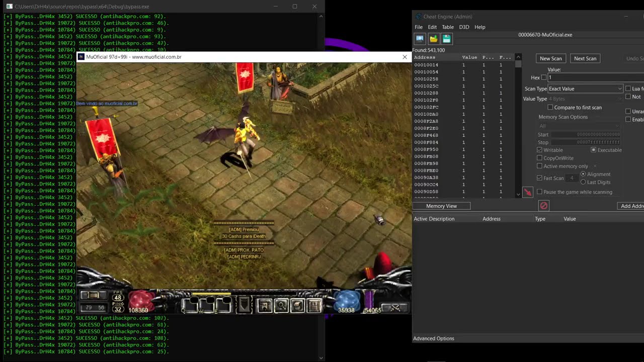644x362 pixels.
Task: Click the scroll icon in the game bar
Action: click(298, 305)
